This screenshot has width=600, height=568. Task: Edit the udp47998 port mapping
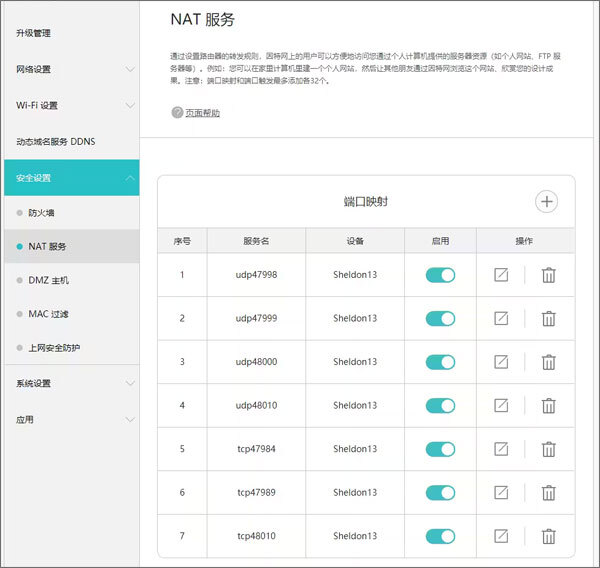(x=501, y=275)
